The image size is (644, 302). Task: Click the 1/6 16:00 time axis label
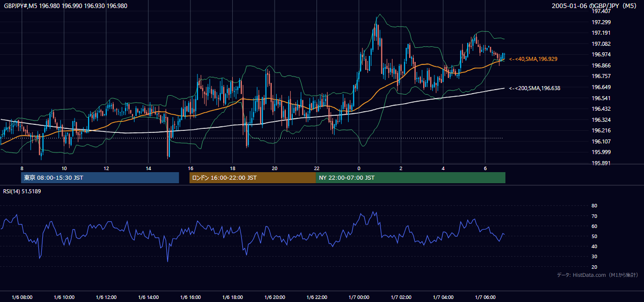pyautogui.click(x=190, y=297)
